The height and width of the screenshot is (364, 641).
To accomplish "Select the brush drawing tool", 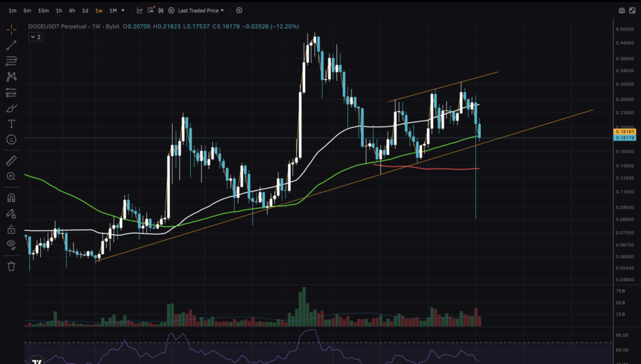I will click(x=11, y=108).
